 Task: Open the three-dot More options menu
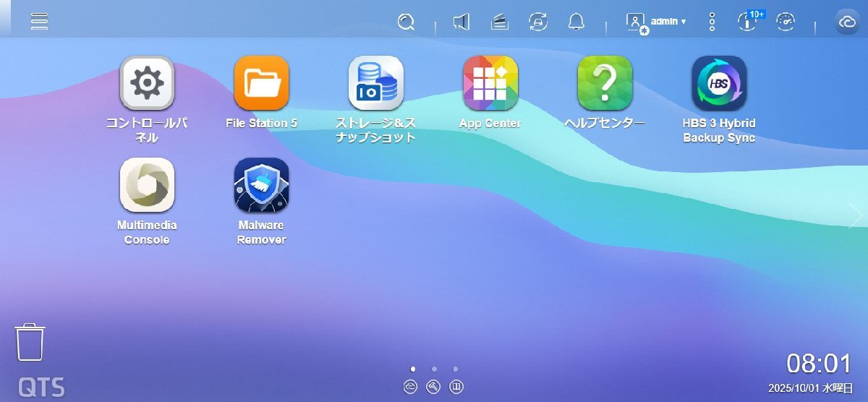pyautogui.click(x=712, y=22)
